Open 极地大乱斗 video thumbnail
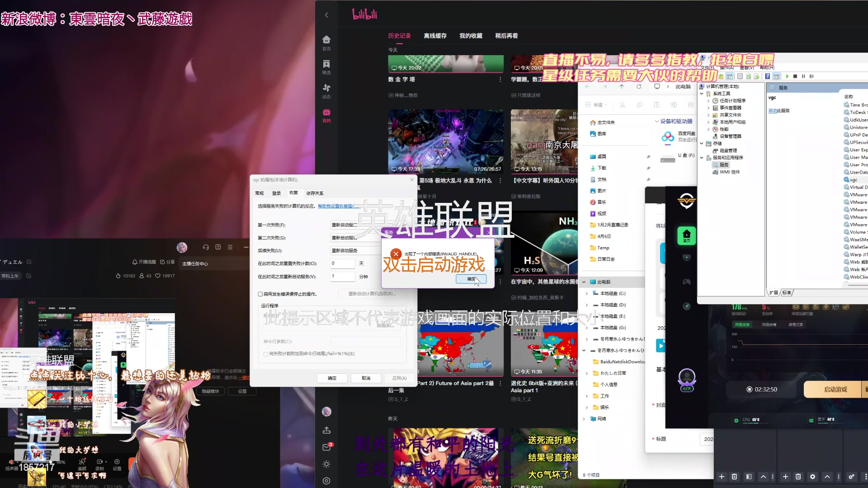Image resolution: width=868 pixels, height=488 pixels. coord(446,141)
